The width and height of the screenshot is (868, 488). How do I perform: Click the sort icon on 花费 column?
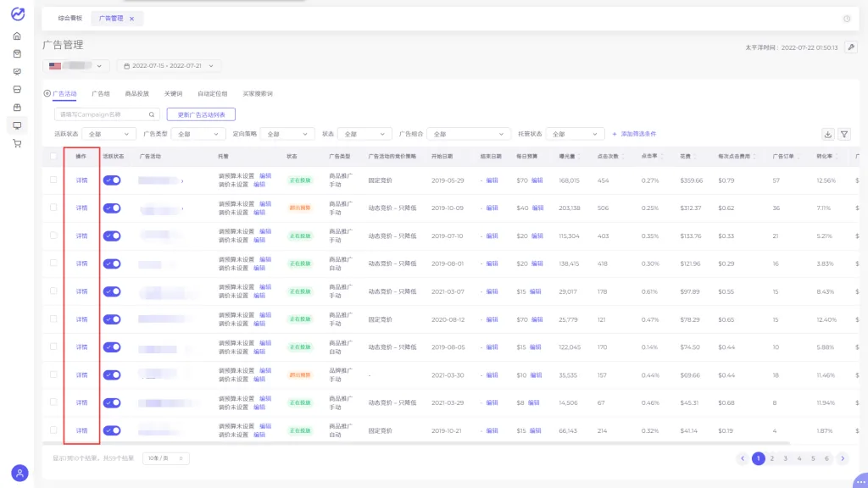tap(695, 157)
